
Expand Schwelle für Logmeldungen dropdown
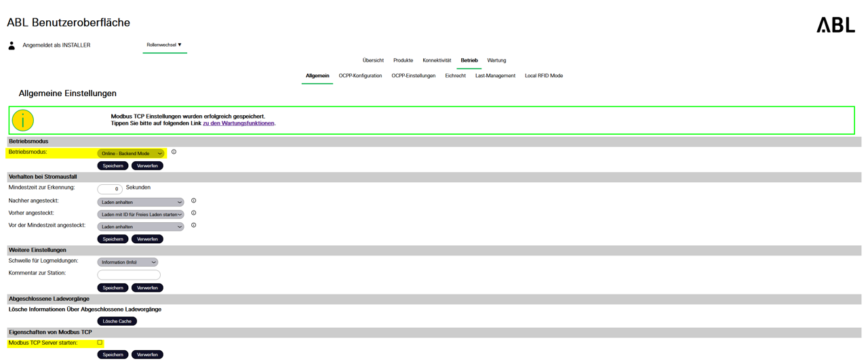pos(127,262)
